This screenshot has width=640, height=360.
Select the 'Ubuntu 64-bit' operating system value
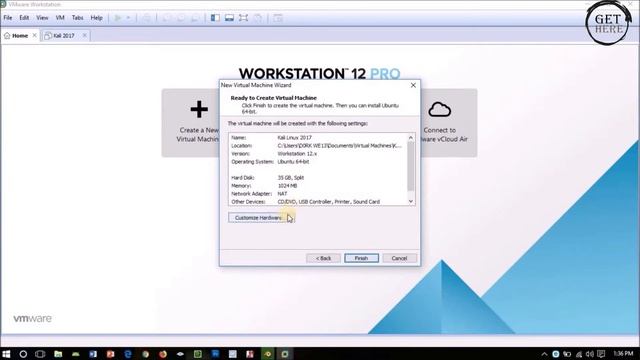point(293,162)
